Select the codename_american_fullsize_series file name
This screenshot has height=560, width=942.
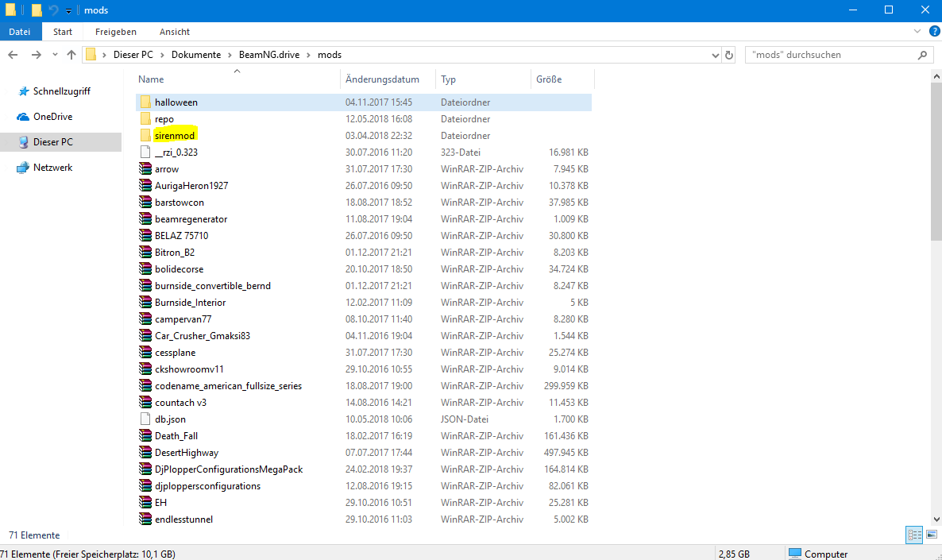228,386
